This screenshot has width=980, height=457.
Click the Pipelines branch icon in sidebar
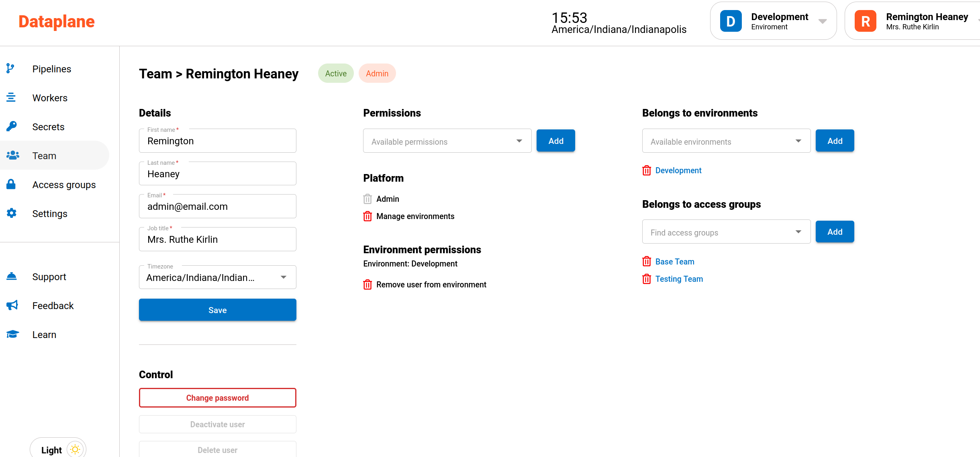[11, 69]
